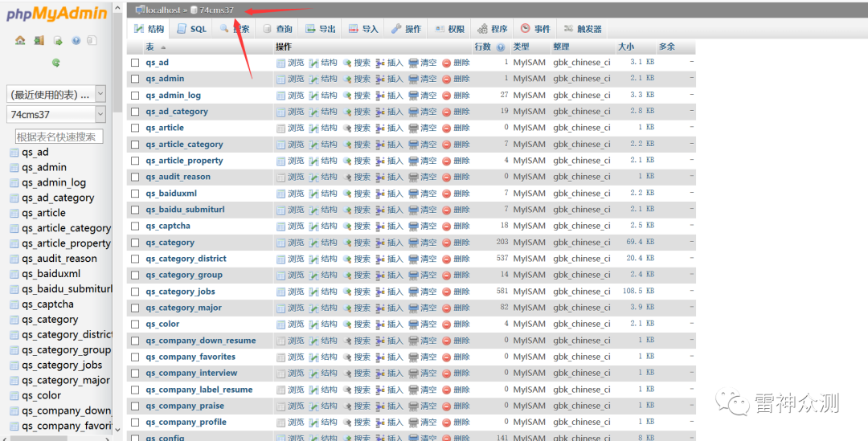
Task: Open the 导出 export tab
Action: pyautogui.click(x=321, y=29)
